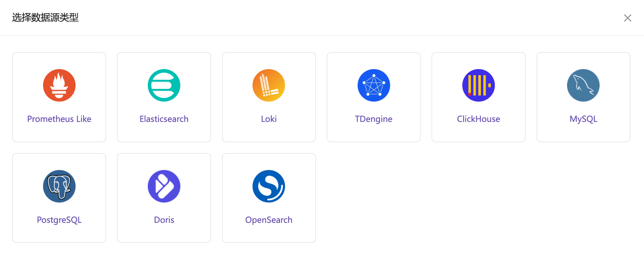Click the PostgreSQL elephant icon
The width and height of the screenshot is (644, 254).
pyautogui.click(x=59, y=186)
